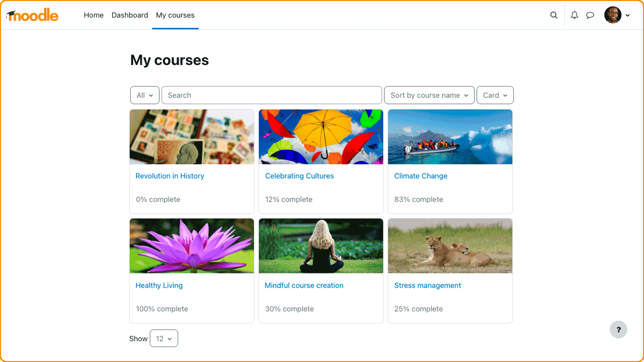Open the Sort by course name dropdown
The height and width of the screenshot is (362, 644).
(429, 95)
